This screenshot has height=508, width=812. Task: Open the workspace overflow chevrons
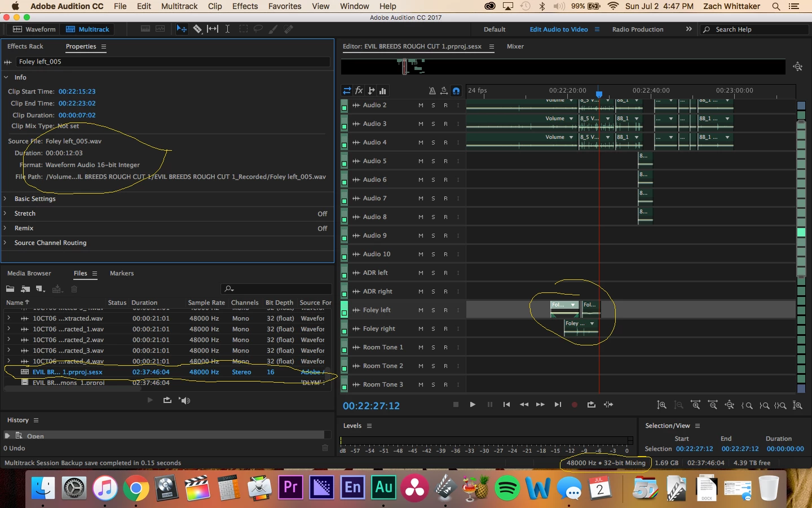point(689,29)
